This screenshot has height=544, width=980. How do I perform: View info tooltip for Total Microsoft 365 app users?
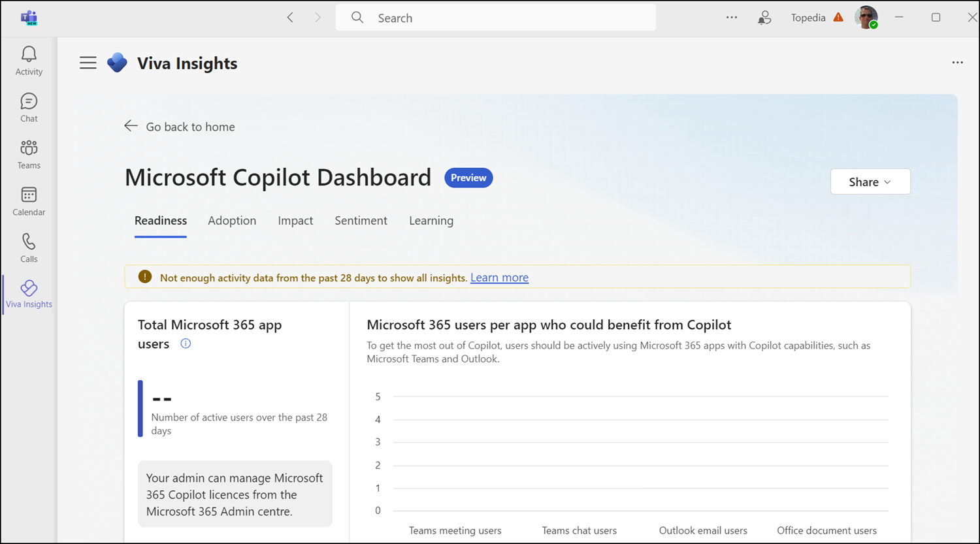click(x=185, y=344)
